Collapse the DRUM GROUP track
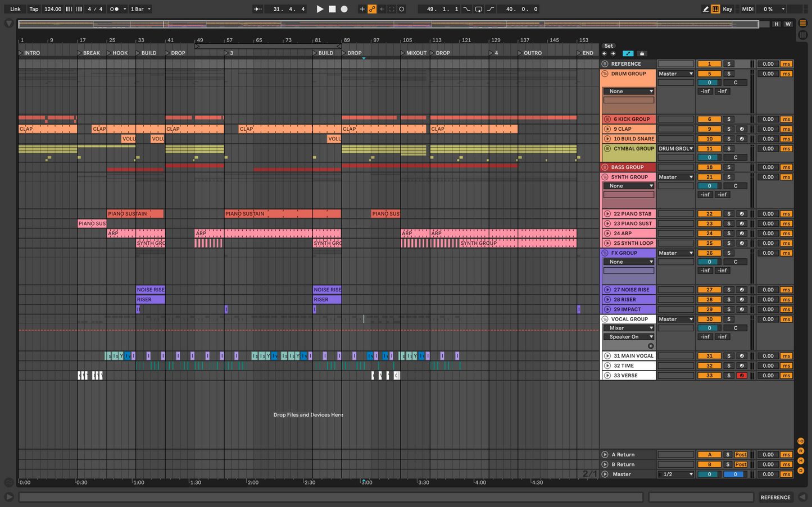 (605, 74)
